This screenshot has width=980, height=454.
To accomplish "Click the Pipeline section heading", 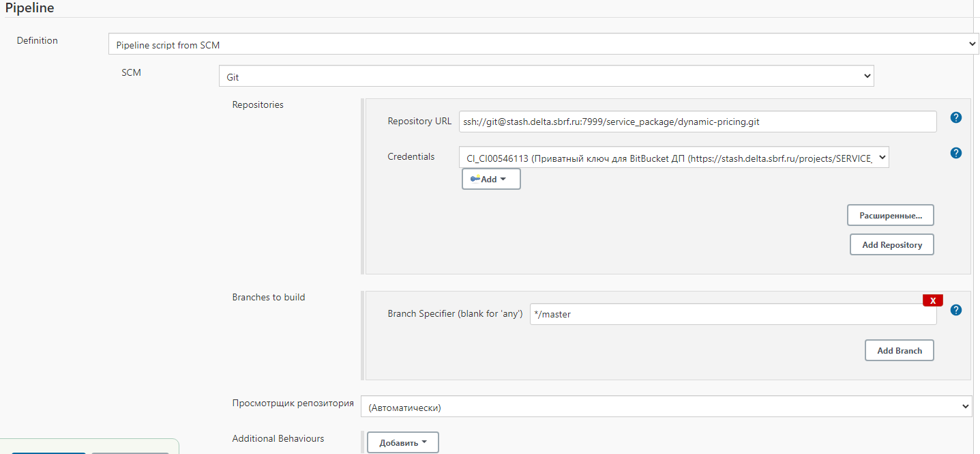I will point(30,8).
